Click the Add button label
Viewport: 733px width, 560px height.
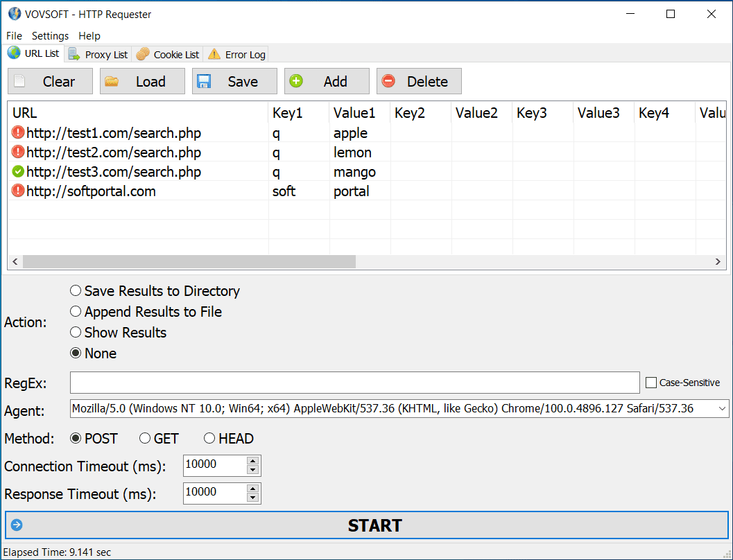[335, 81]
